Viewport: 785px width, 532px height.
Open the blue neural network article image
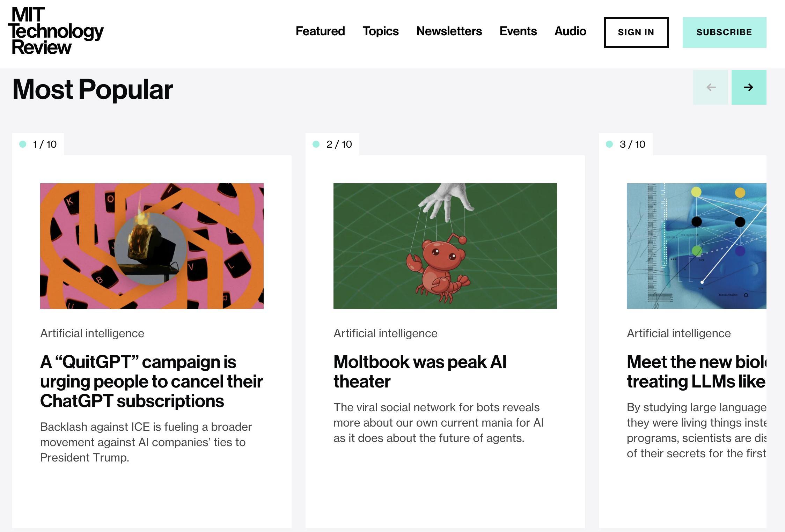coord(696,246)
